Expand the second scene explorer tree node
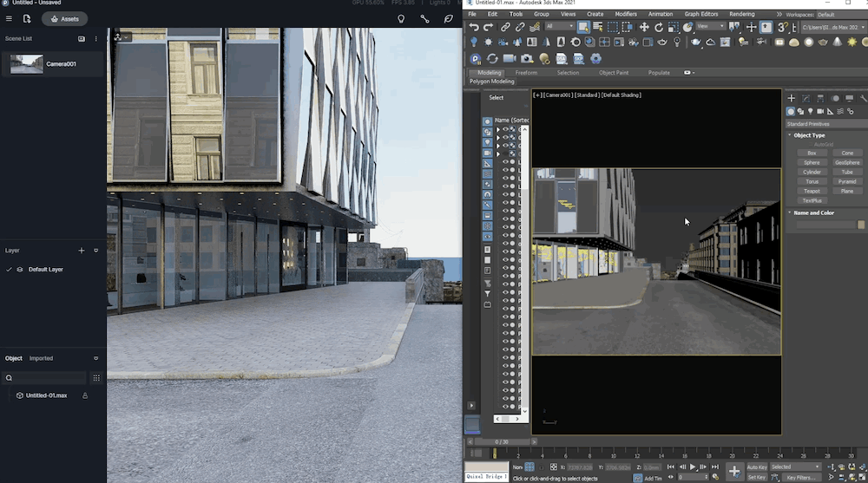Viewport: 868px width, 483px height. coord(497,137)
